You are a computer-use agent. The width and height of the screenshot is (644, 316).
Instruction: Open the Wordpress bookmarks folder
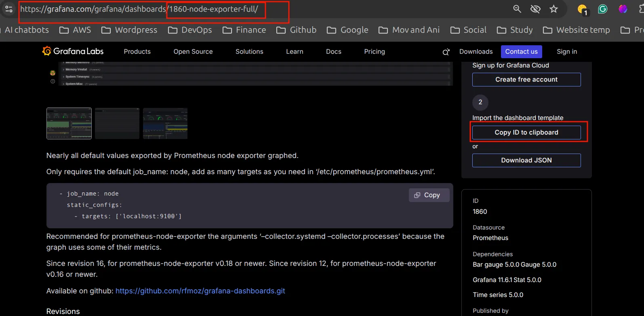pos(129,30)
